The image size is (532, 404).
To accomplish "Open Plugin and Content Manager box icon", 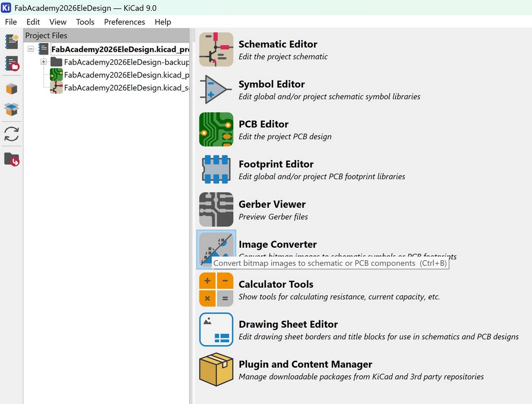I will point(216,369).
